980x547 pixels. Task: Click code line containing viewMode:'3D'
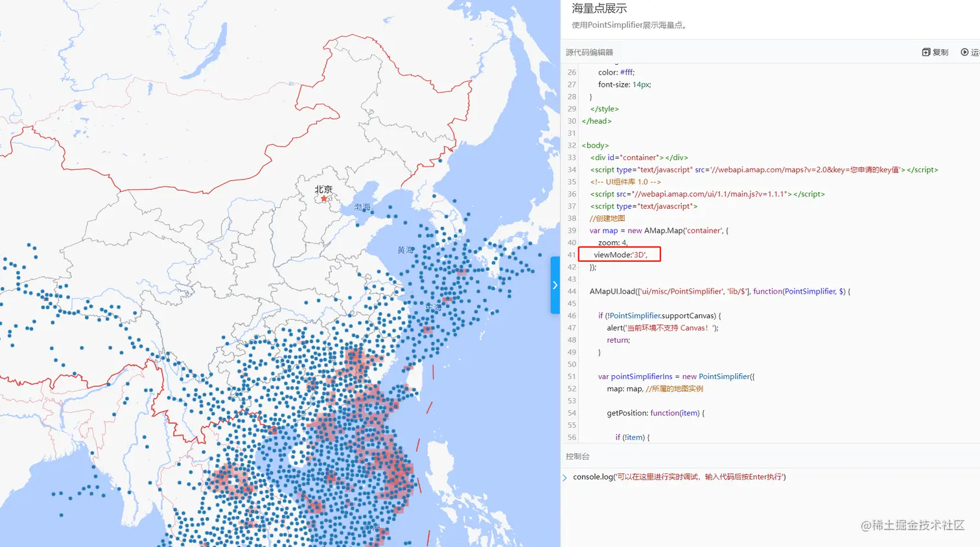[x=620, y=255]
